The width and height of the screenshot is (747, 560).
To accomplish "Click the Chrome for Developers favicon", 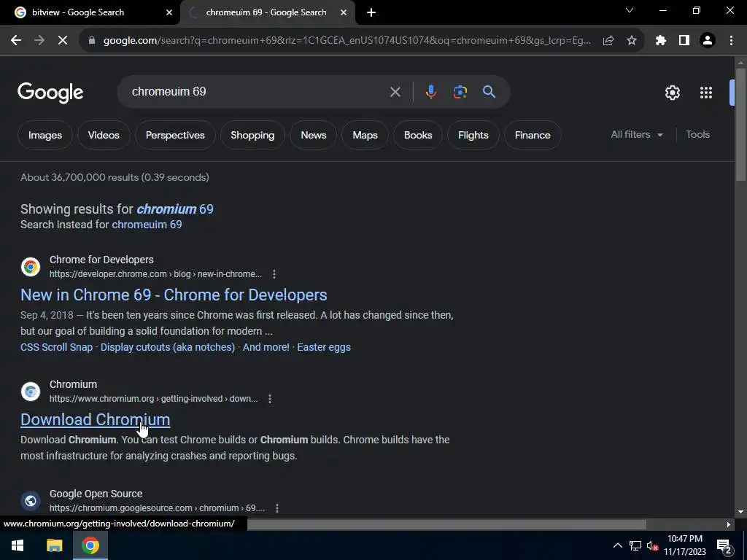I will pyautogui.click(x=31, y=267).
